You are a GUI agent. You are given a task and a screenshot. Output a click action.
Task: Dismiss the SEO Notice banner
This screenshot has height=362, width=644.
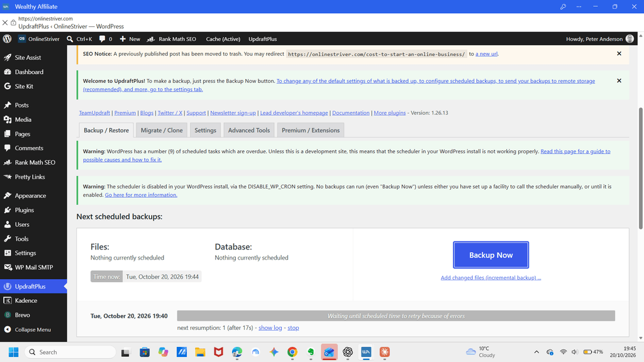(x=619, y=53)
